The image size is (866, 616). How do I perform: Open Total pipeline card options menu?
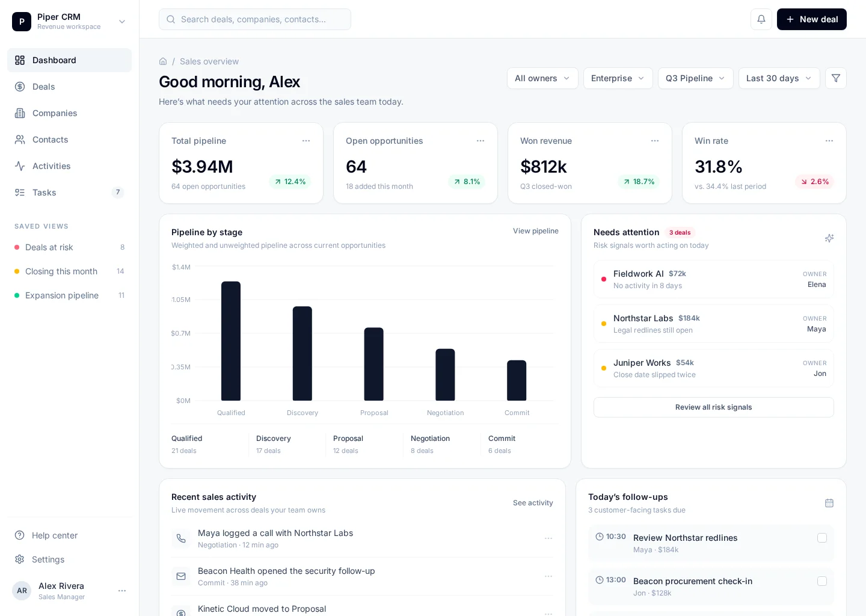coord(306,141)
